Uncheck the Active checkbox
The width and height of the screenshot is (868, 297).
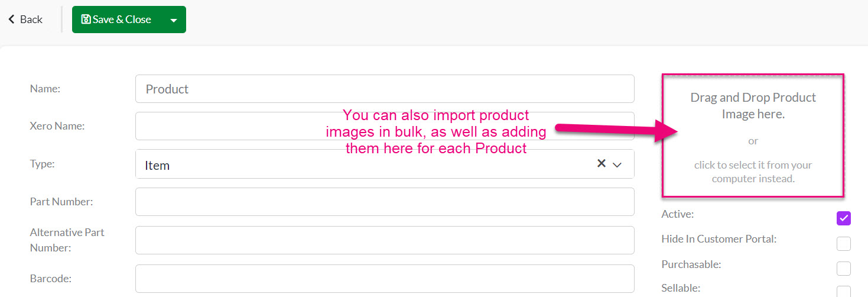(844, 218)
